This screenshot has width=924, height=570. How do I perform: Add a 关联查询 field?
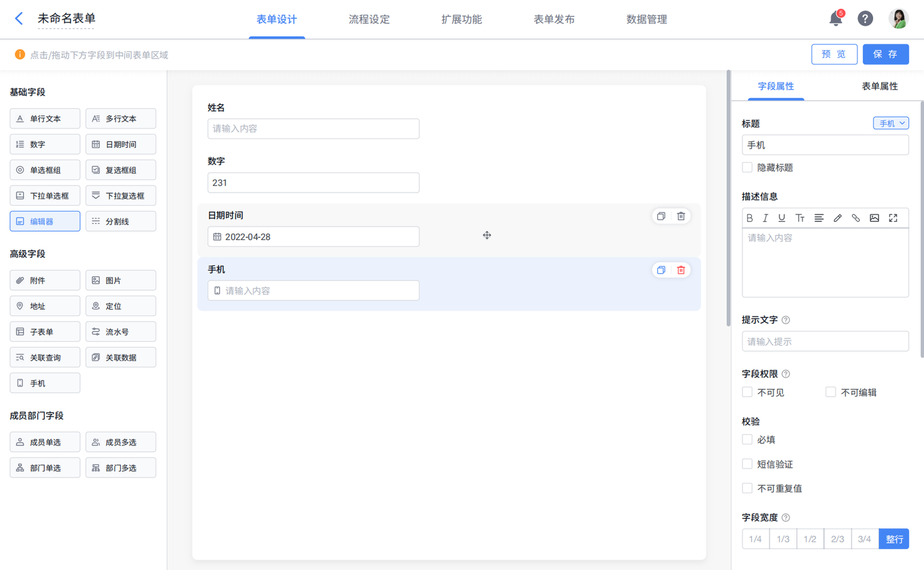45,358
